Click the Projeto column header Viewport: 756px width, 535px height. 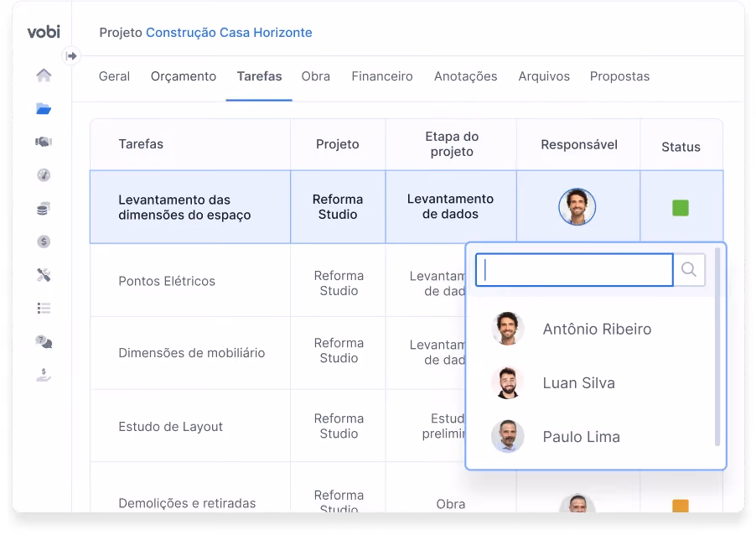[338, 144]
